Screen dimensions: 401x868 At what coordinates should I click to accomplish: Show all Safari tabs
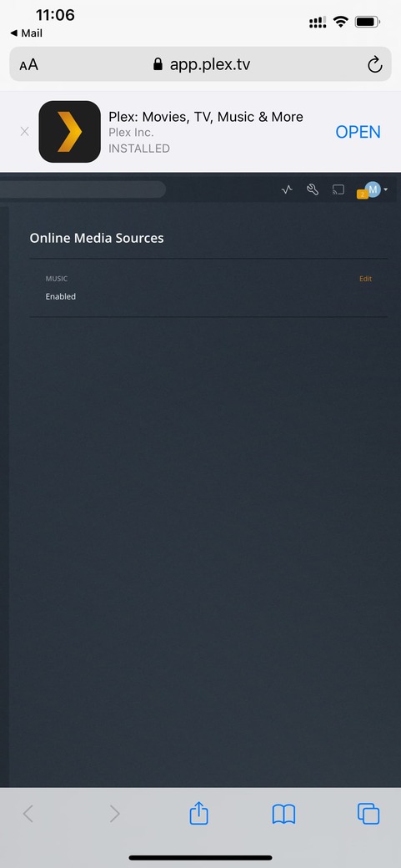click(x=368, y=813)
